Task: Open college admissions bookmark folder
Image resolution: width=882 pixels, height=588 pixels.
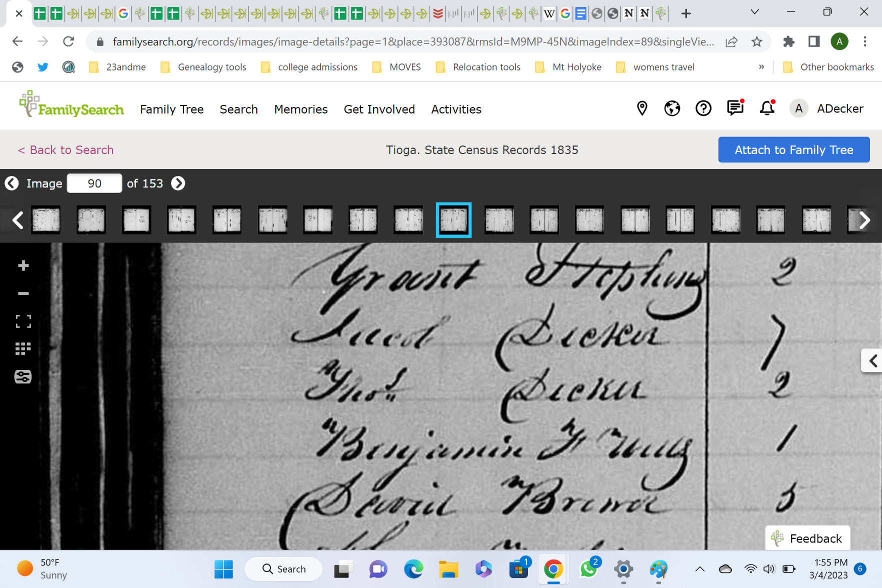Action: pos(309,67)
